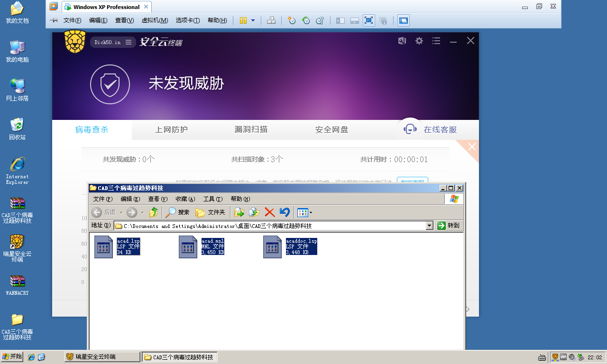Image resolution: width=607 pixels, height=364 pixels.
Task: Delete selected files with red X icon
Action: [x=269, y=212]
